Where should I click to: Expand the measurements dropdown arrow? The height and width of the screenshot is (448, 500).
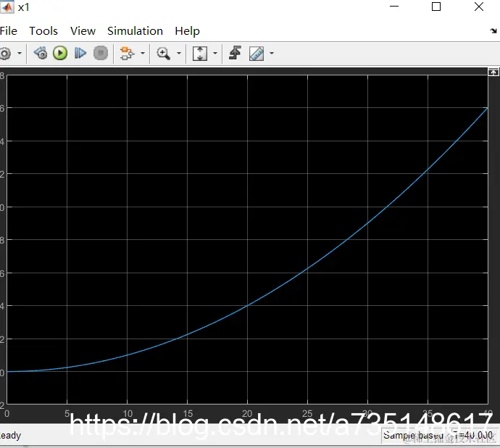272,53
